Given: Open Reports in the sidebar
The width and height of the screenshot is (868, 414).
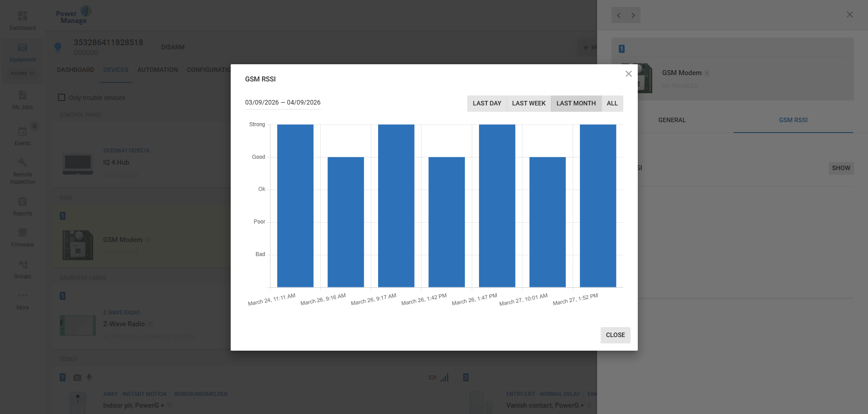Looking at the screenshot, I should click(x=22, y=202).
